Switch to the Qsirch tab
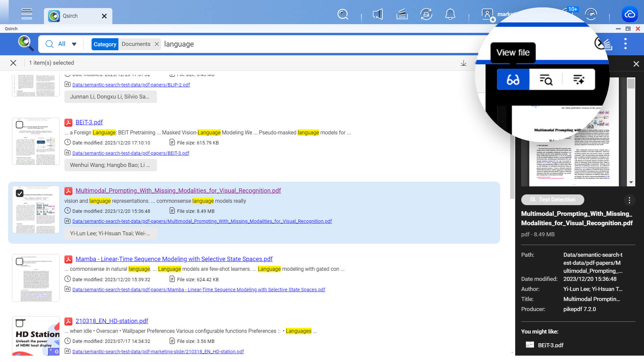 click(x=70, y=16)
